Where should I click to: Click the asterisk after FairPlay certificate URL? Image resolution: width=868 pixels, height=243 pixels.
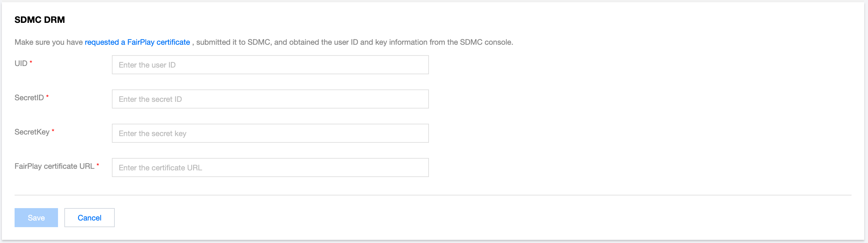pos(98,165)
